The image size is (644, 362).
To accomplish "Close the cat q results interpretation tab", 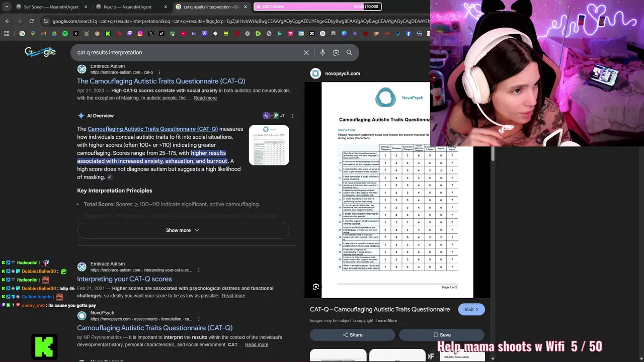I will 246,7.
